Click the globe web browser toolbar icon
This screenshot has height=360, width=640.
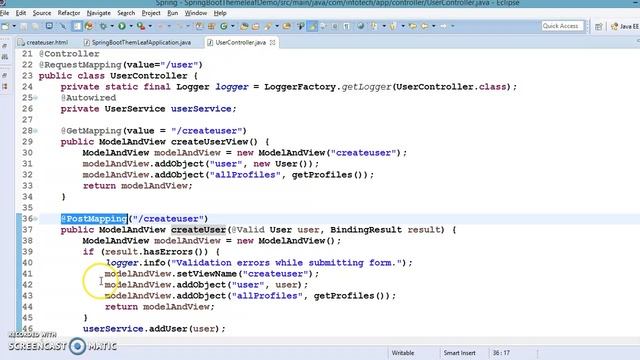point(361,26)
